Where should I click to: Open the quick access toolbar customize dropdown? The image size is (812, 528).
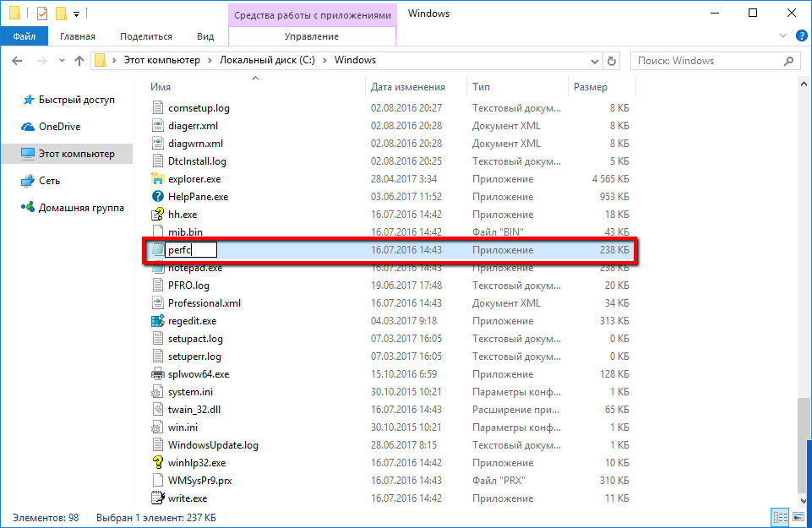point(76,14)
